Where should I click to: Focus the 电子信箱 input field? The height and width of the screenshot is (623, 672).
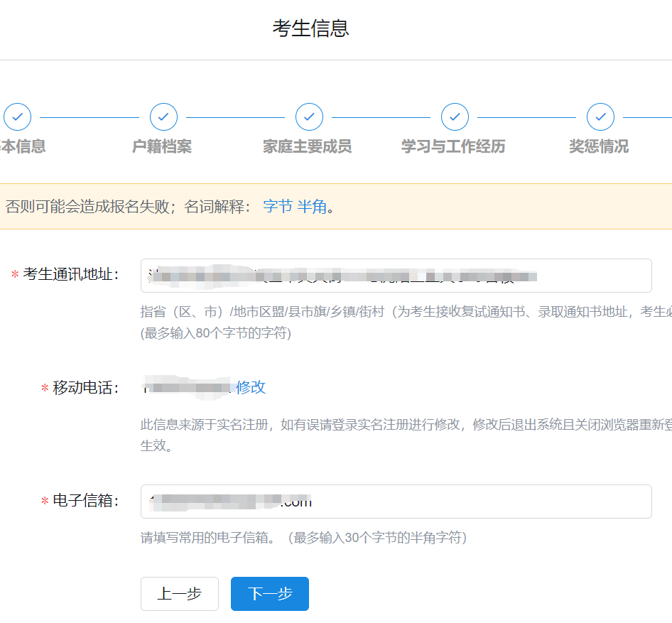[x=396, y=502]
